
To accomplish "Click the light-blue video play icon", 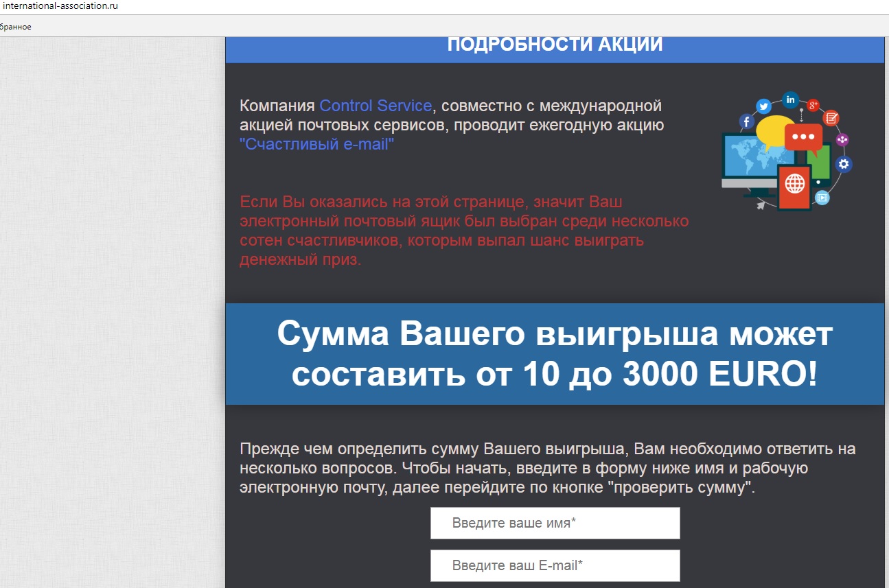I will click(x=822, y=198).
